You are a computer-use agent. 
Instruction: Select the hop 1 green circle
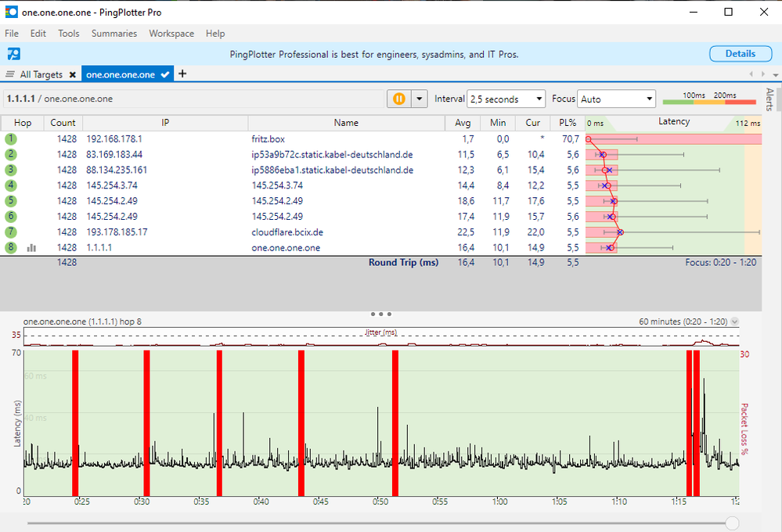pyautogui.click(x=11, y=138)
